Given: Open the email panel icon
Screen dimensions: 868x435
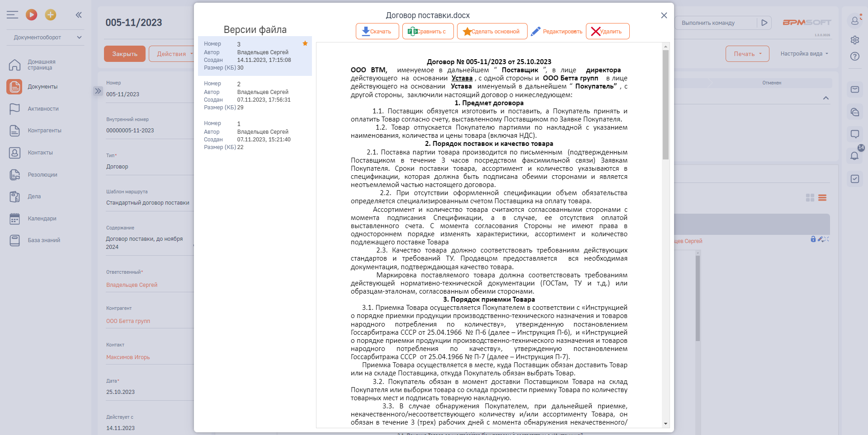Looking at the screenshot, I should pyautogui.click(x=854, y=89).
